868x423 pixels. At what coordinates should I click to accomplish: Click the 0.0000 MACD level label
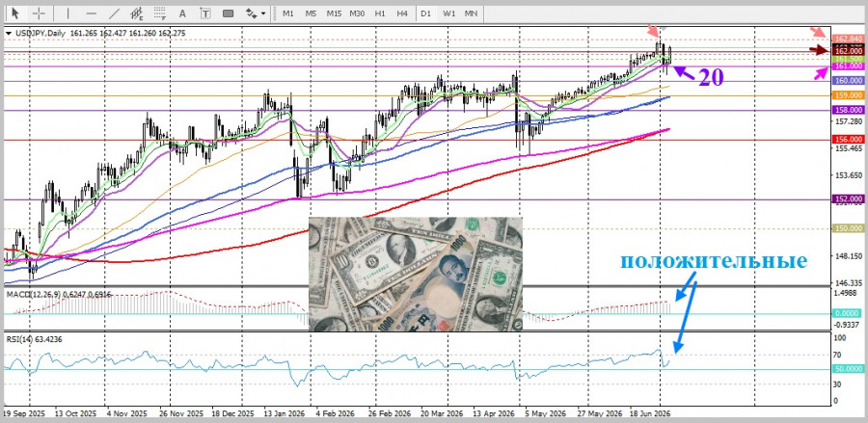849,313
